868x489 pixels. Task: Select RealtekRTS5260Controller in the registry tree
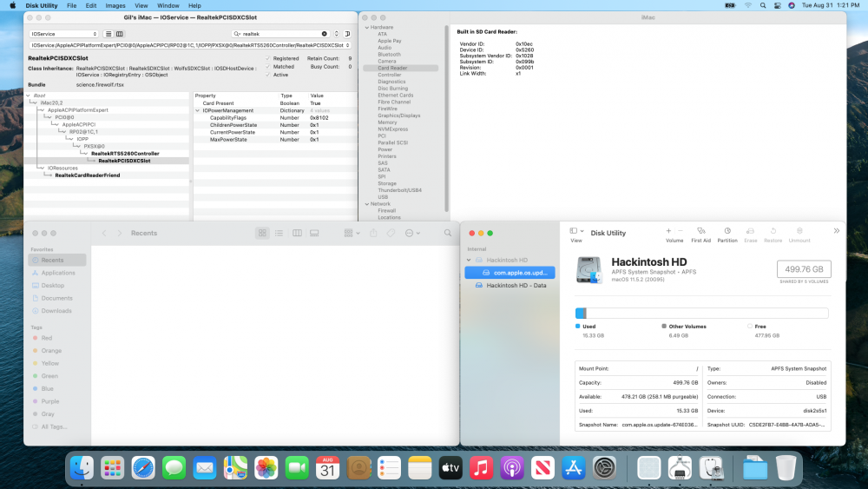tap(125, 154)
